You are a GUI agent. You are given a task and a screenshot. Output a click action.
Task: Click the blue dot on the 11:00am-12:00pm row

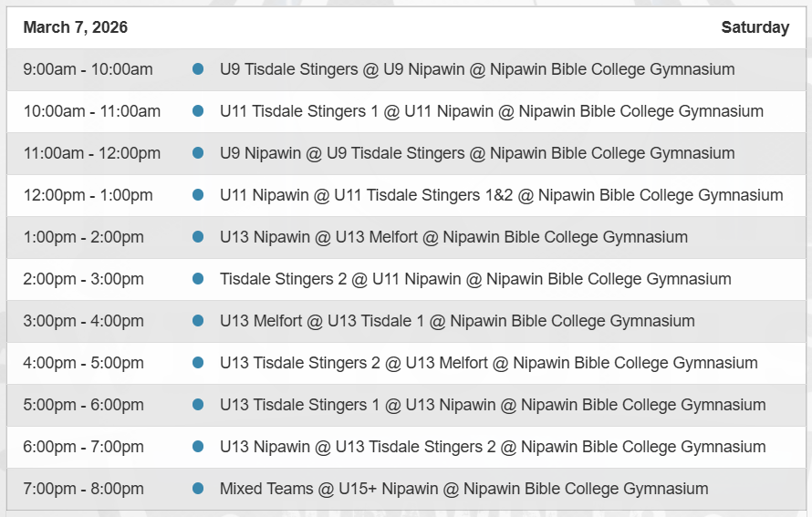coord(198,153)
